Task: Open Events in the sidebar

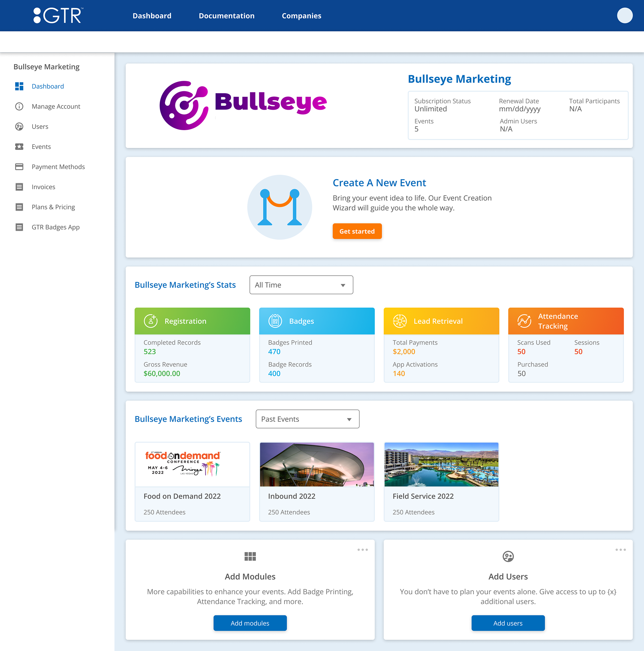Action: pos(41,147)
